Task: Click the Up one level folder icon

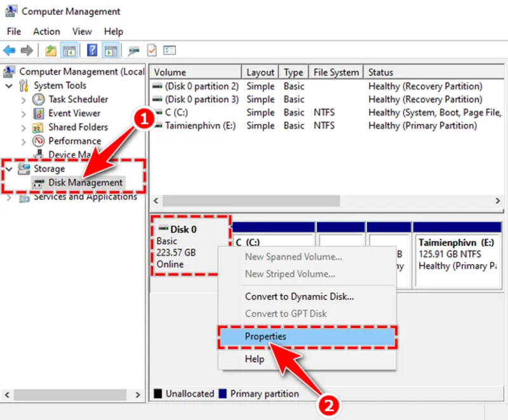Action: point(50,50)
